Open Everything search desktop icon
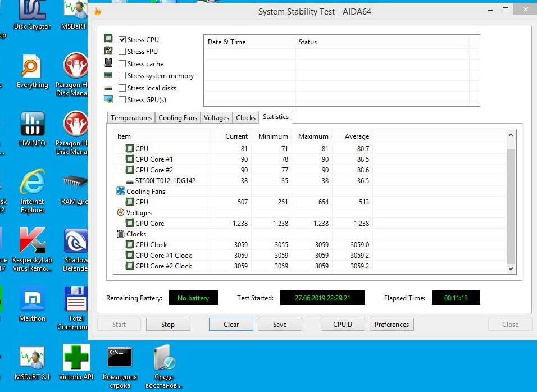The height and width of the screenshot is (392, 537). (32, 71)
